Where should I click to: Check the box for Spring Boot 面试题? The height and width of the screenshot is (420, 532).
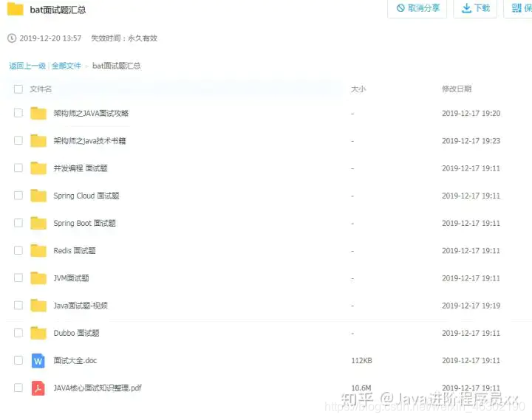18,223
